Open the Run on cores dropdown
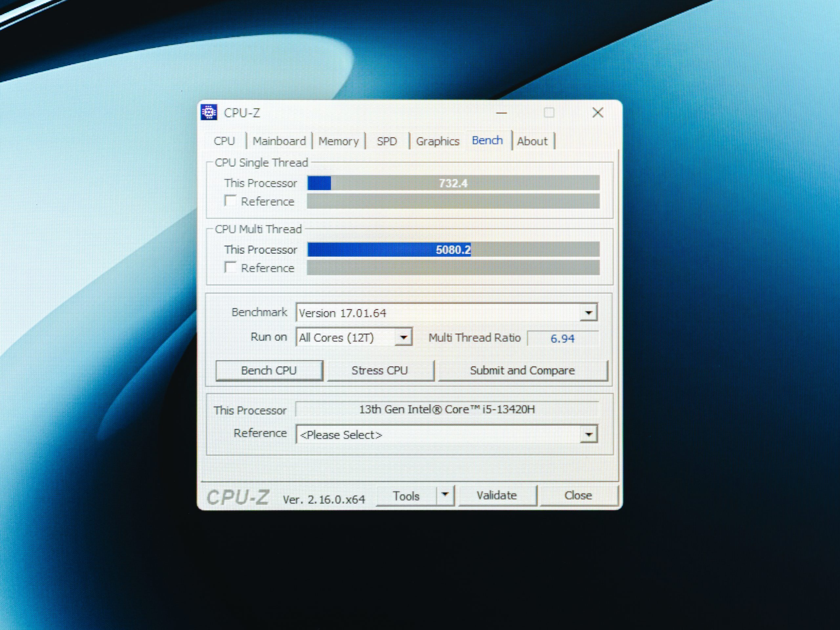The image size is (840, 630). tap(403, 337)
